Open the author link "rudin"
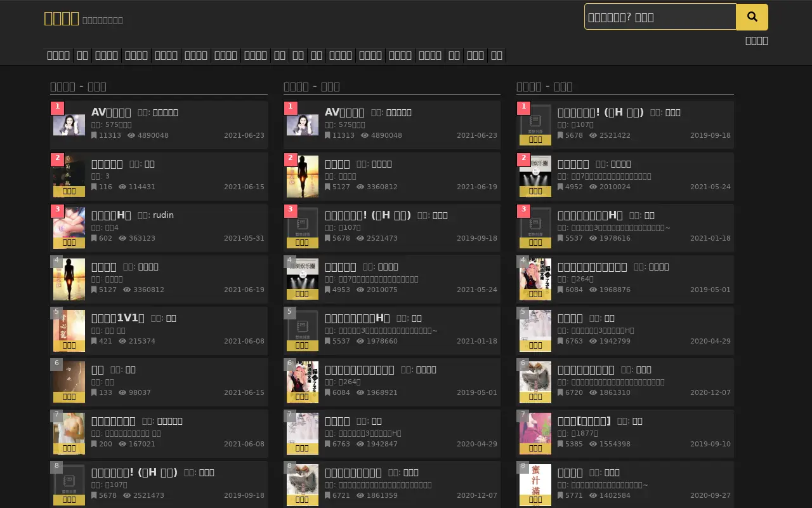 (163, 215)
